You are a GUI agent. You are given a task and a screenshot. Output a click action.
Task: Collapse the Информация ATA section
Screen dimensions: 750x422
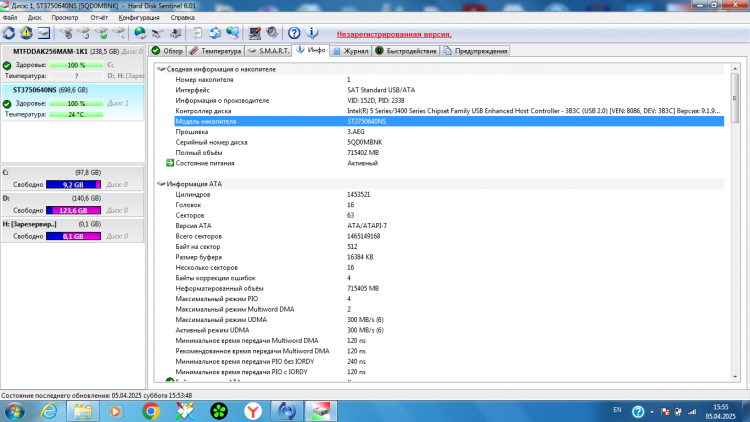[161, 184]
